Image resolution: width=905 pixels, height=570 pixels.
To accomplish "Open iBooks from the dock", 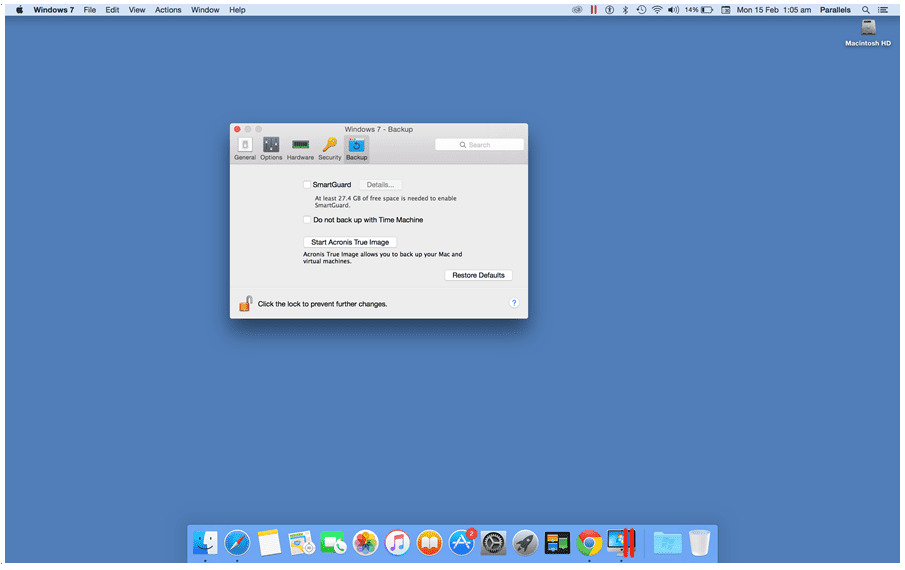I will point(429,542).
